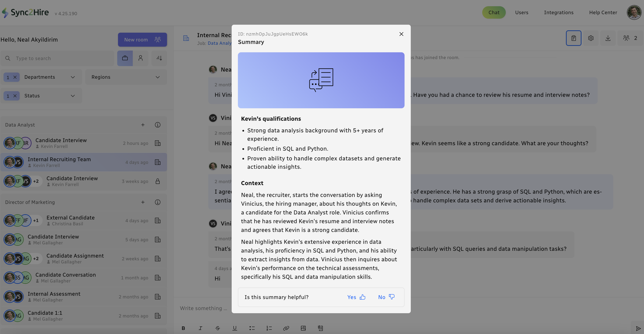Screen dimensions: 644x334
Task: Show Data Analyst job info icon
Action: point(157,125)
